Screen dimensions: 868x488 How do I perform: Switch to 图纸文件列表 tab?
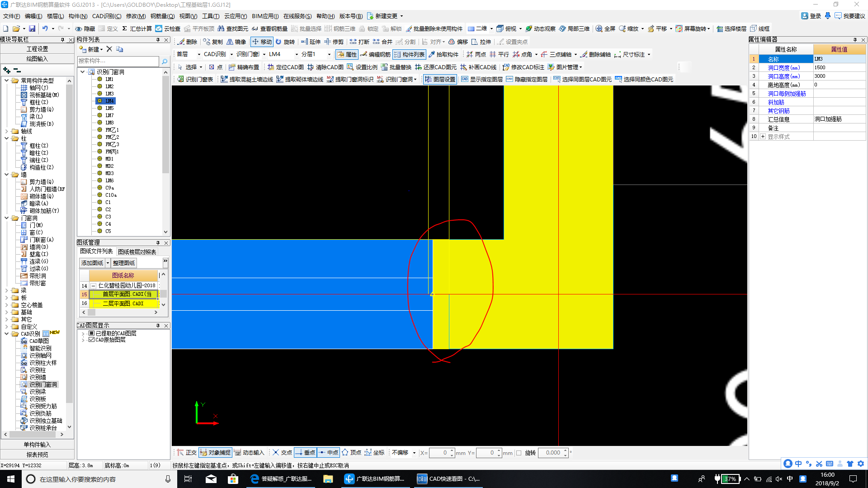[x=96, y=251]
